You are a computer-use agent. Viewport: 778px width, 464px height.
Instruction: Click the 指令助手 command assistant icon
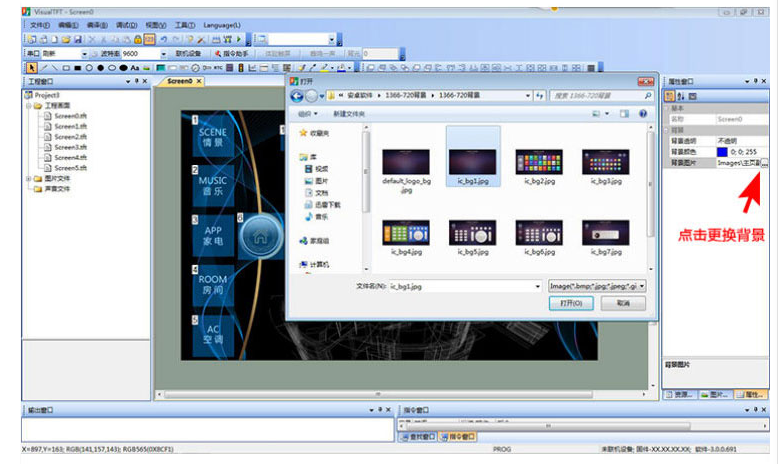(x=217, y=54)
